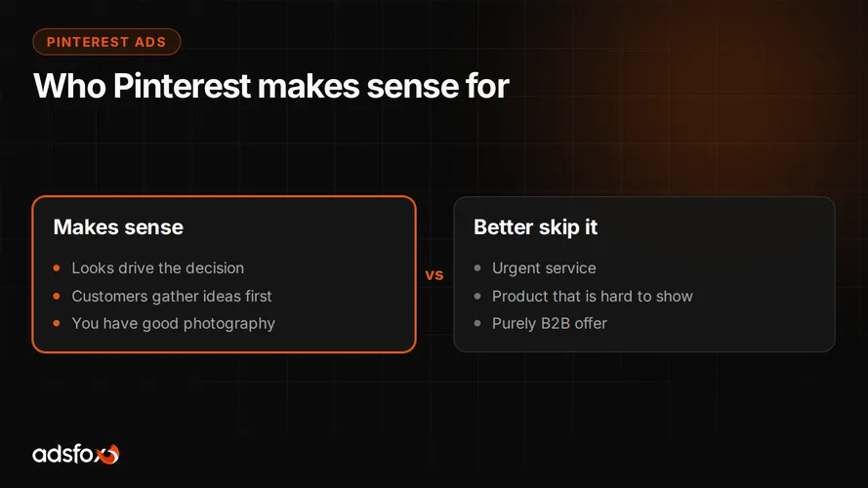Click the orange "vs" label between cards
Image resolution: width=868 pixels, height=488 pixels.
434,274
